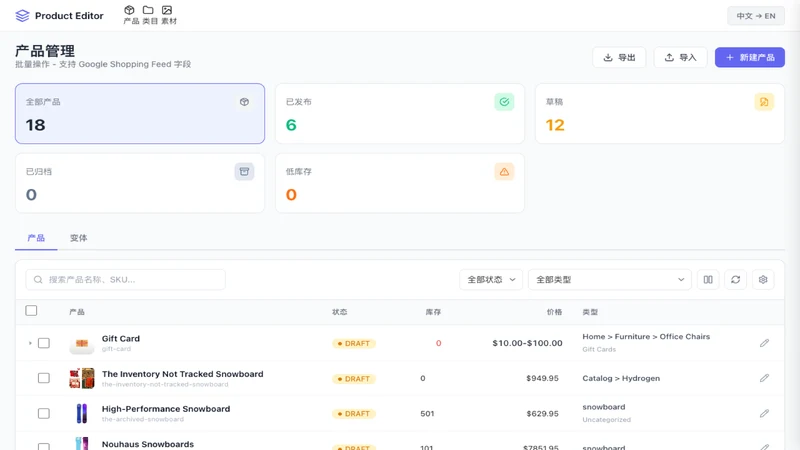Viewport: 800px width, 450px height.
Task: Check the Gift Card row checkbox
Action: 44,343
